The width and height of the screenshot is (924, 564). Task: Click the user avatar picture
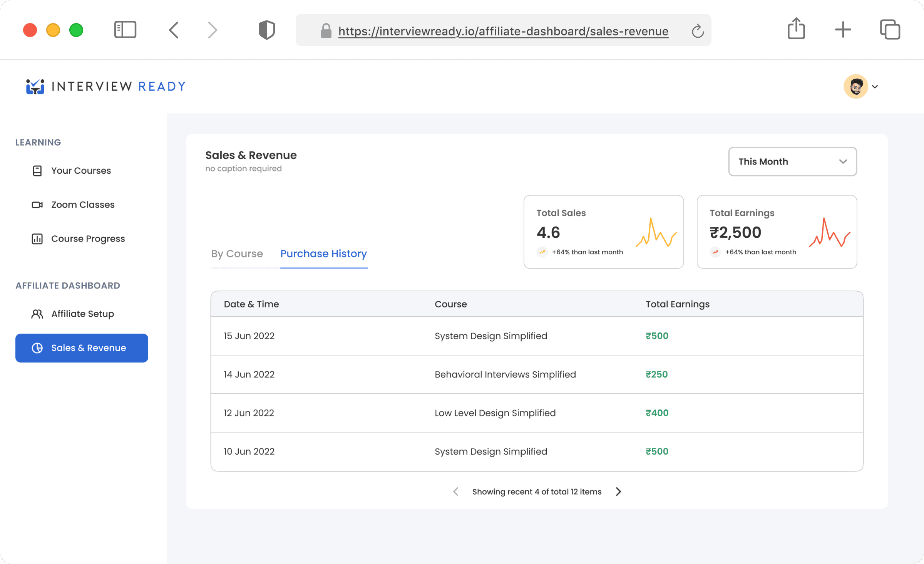click(855, 86)
